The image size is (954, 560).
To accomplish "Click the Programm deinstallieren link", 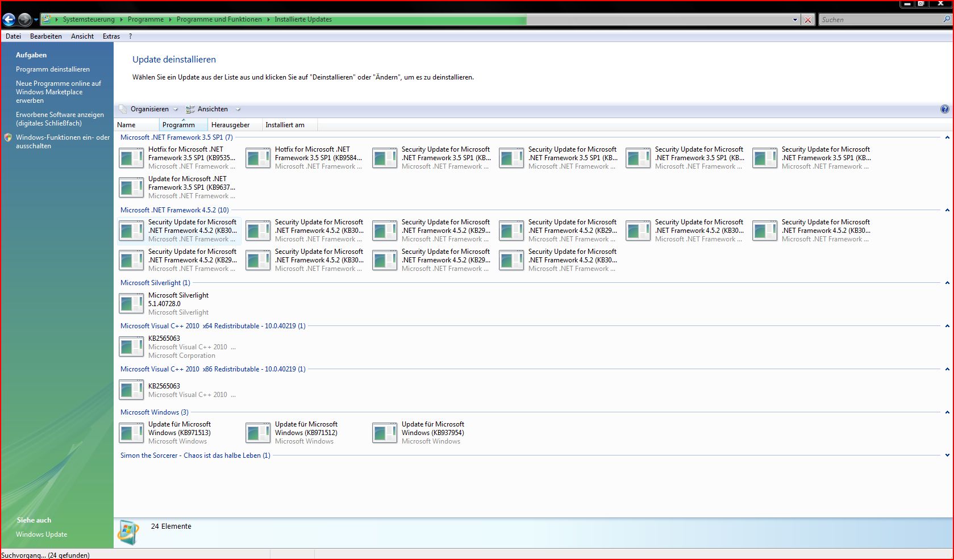I will (53, 69).
